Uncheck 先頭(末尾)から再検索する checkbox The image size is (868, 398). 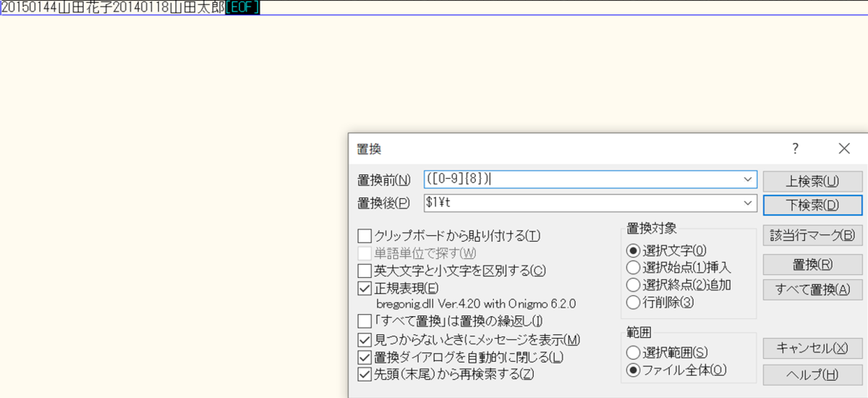coord(365,374)
